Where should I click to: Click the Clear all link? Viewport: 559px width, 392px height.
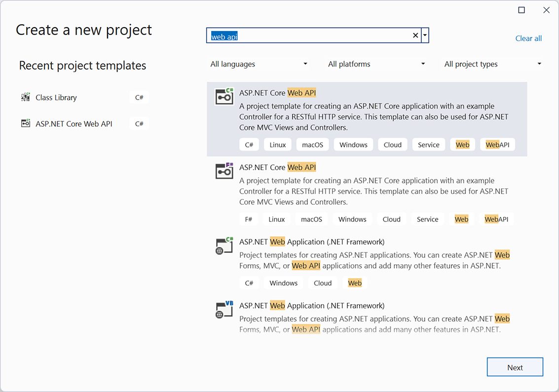528,38
